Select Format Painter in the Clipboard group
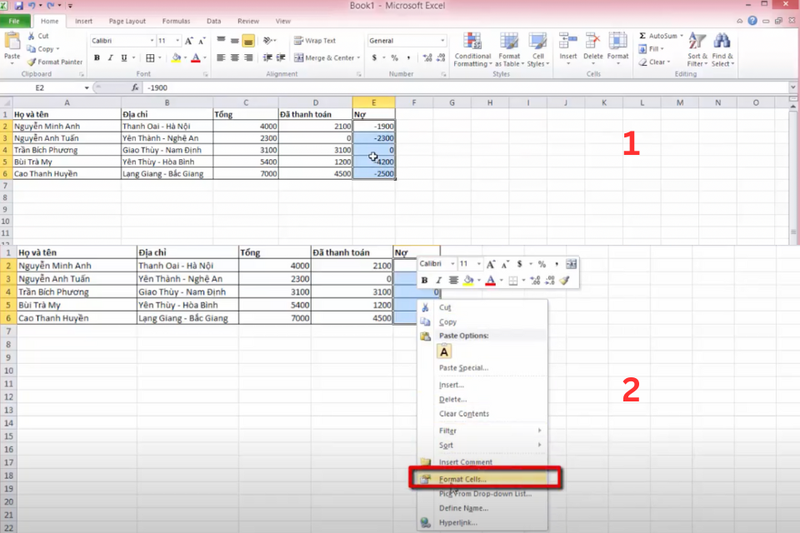 click(55, 62)
